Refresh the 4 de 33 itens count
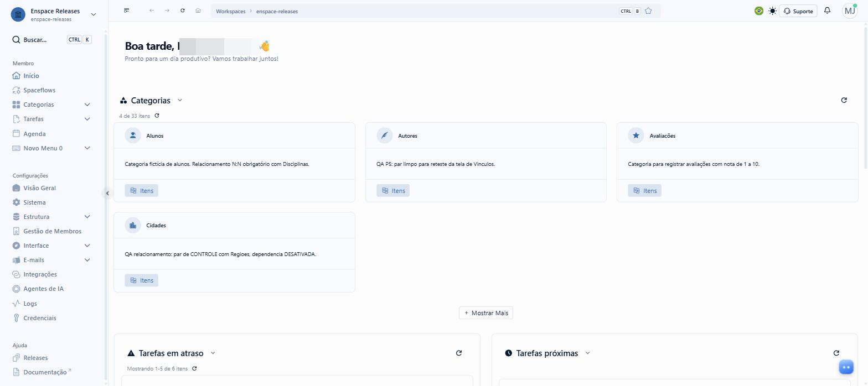 pos(157,116)
